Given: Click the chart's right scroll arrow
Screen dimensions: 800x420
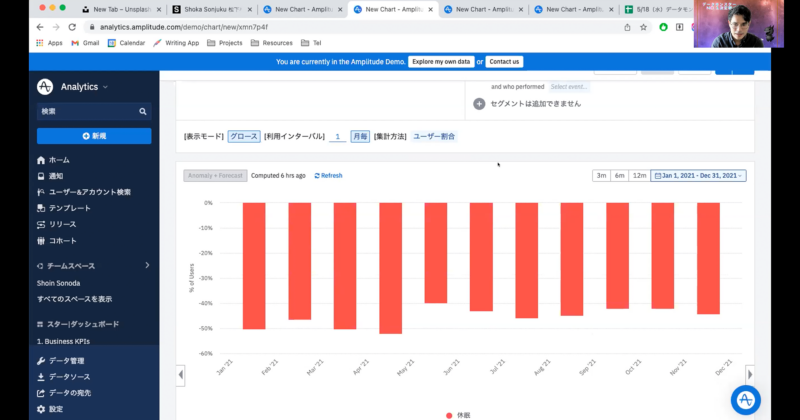Looking at the screenshot, I should [x=749, y=375].
